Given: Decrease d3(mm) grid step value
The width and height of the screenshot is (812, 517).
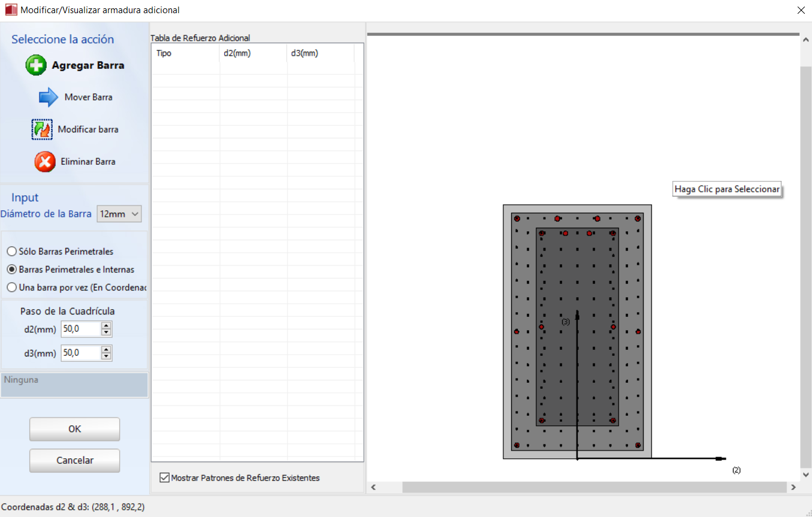Looking at the screenshot, I should coord(107,356).
